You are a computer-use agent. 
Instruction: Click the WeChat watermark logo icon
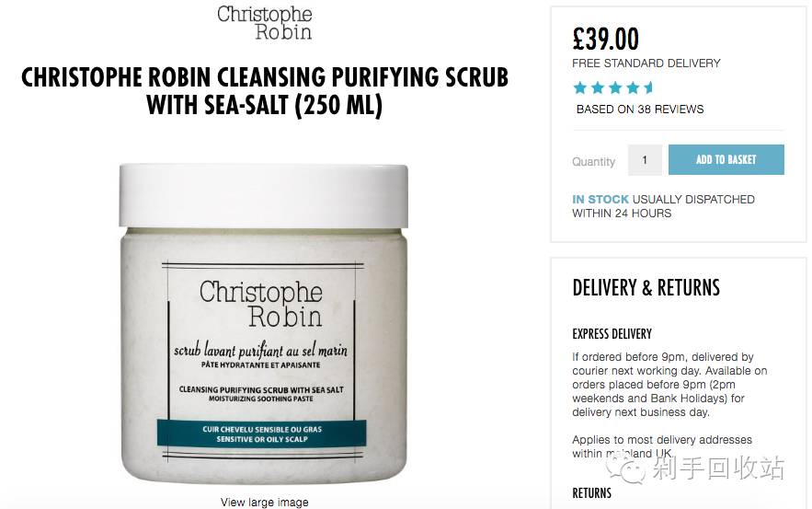point(627,469)
